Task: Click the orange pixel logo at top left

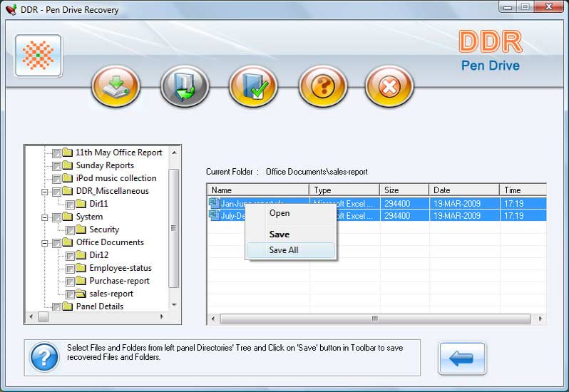Action: pos(38,56)
